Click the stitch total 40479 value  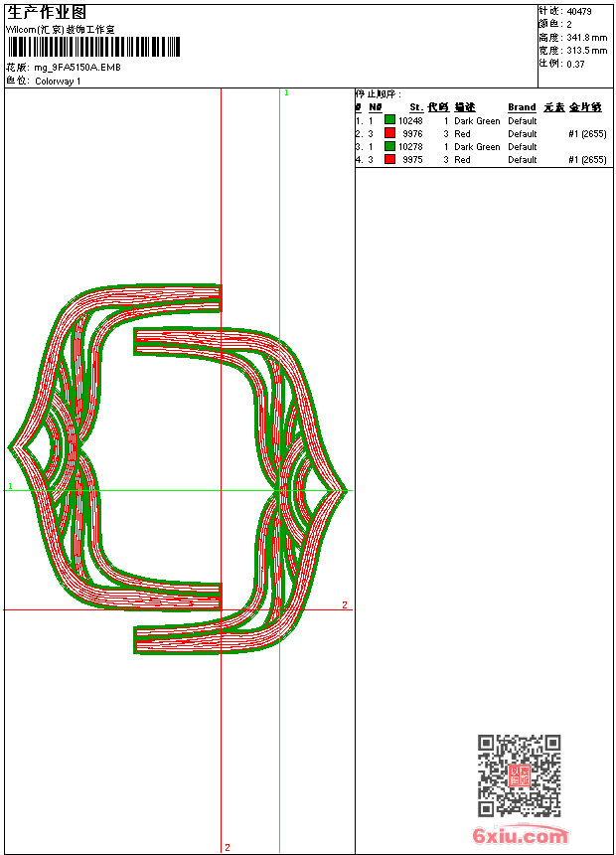[x=579, y=11]
